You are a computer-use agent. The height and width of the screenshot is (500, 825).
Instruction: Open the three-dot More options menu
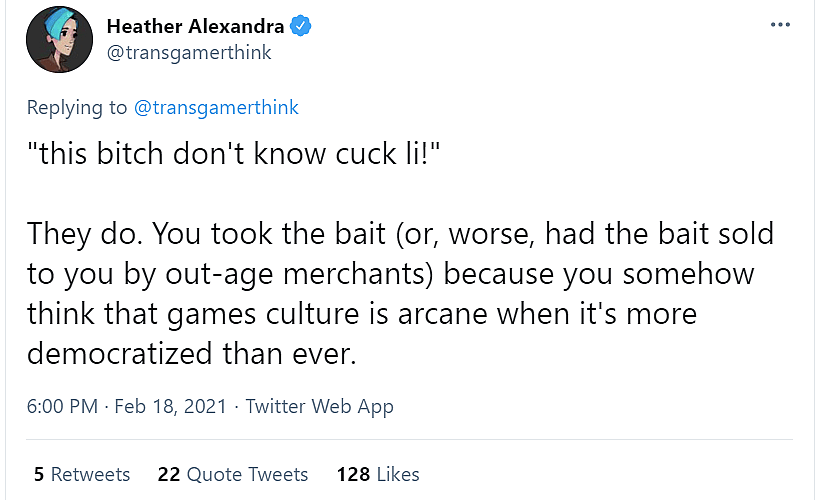[780, 25]
